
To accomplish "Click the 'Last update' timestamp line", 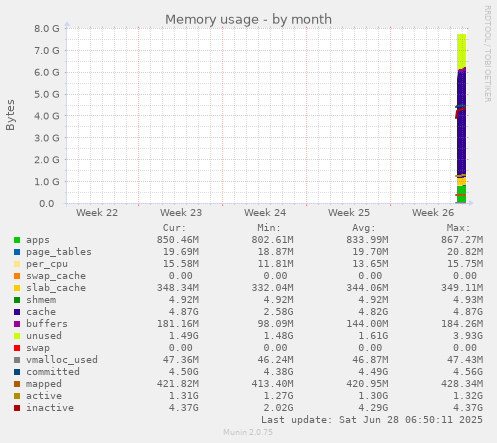I will (x=372, y=420).
